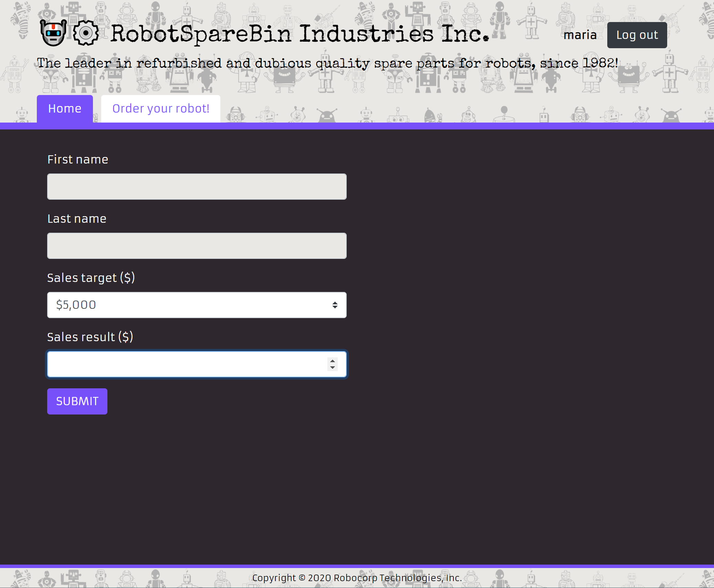The width and height of the screenshot is (714, 588).
Task: Switch to the Home tab
Action: 65,109
